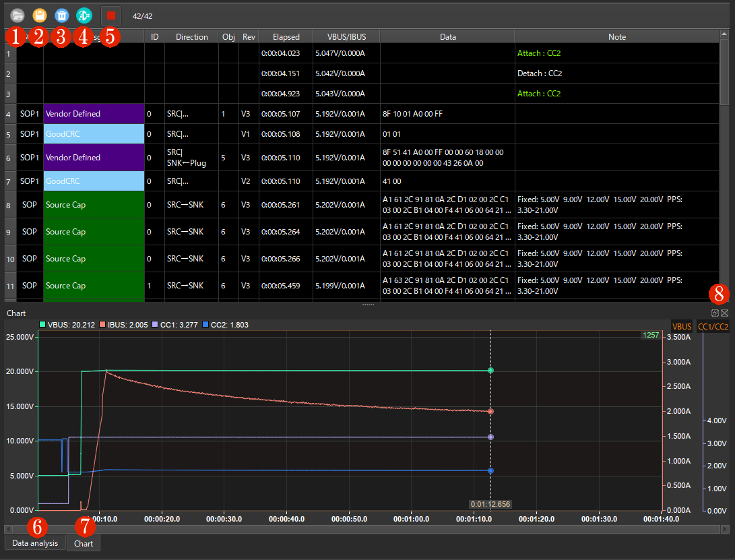Screen dimensions: 735x560
Task: Click the purple CC1 legend swatch
Action: pyautogui.click(x=155, y=325)
